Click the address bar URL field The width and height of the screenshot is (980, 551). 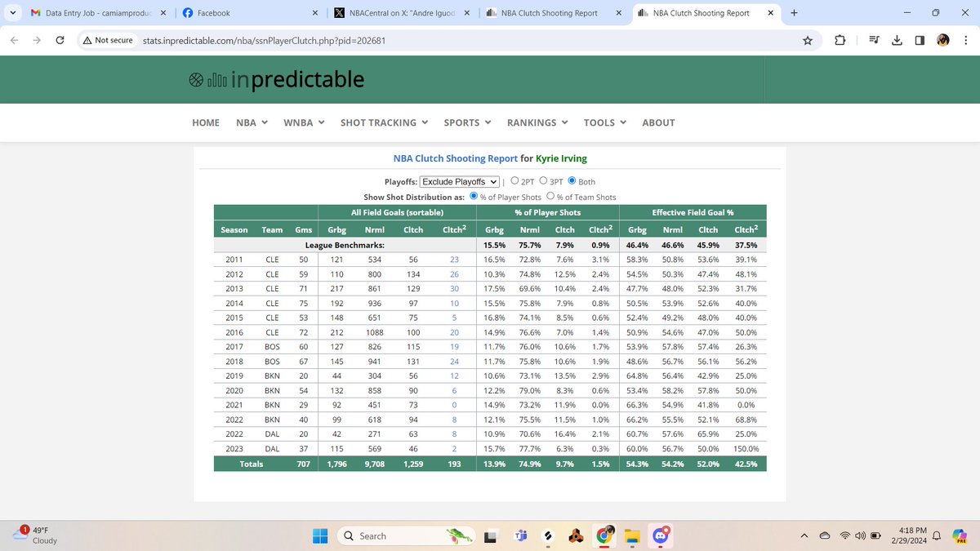465,40
